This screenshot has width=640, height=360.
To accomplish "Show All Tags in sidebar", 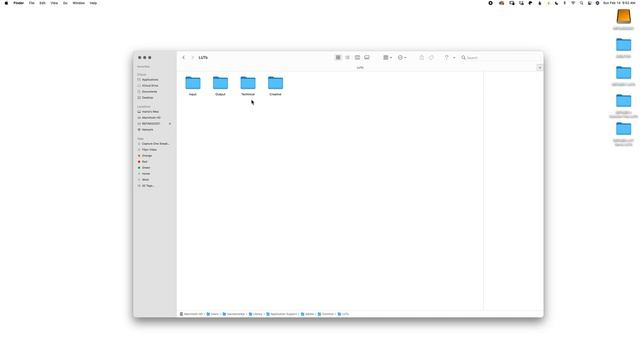I will coord(148,186).
